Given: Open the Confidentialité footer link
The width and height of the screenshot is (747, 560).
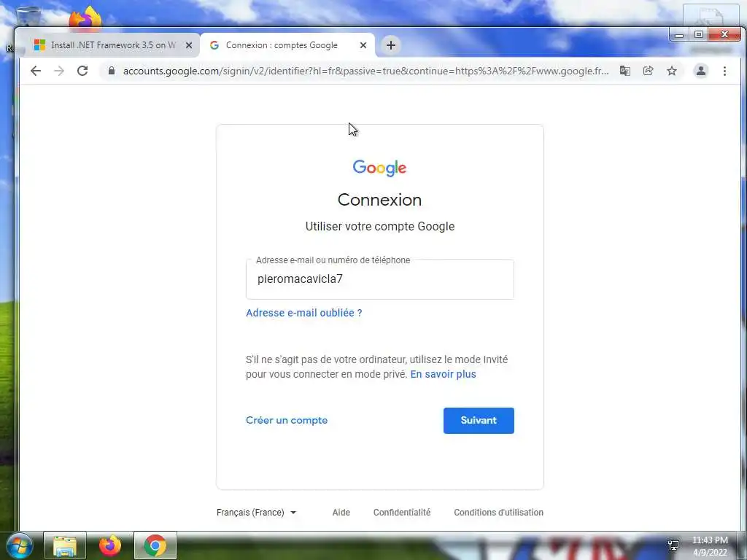Looking at the screenshot, I should click(x=402, y=513).
